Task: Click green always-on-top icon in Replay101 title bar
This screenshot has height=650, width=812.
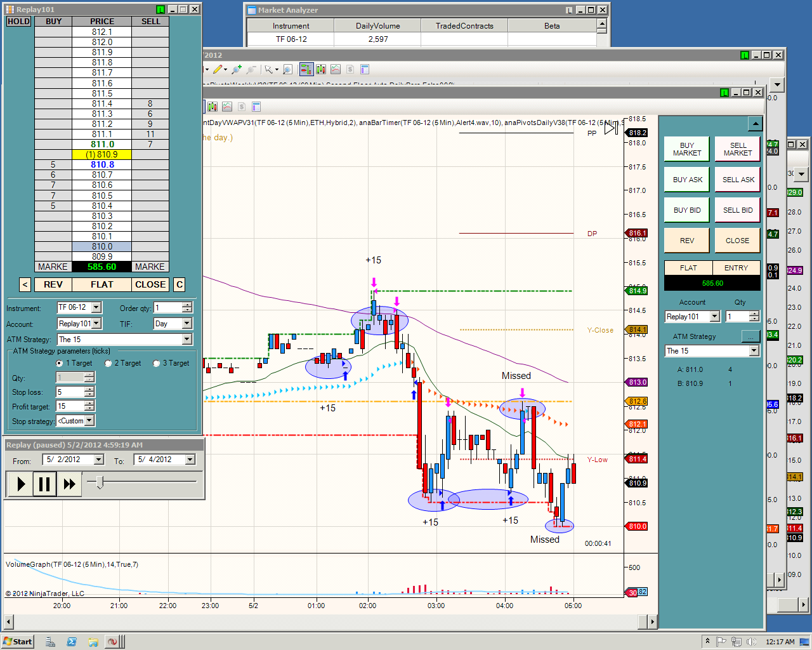Action: point(160,10)
